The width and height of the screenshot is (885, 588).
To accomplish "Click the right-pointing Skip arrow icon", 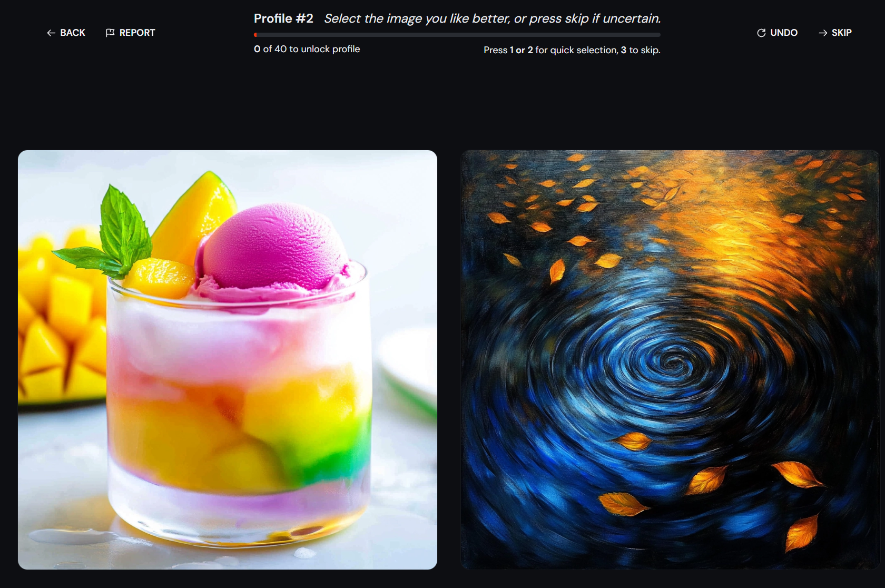I will click(823, 33).
